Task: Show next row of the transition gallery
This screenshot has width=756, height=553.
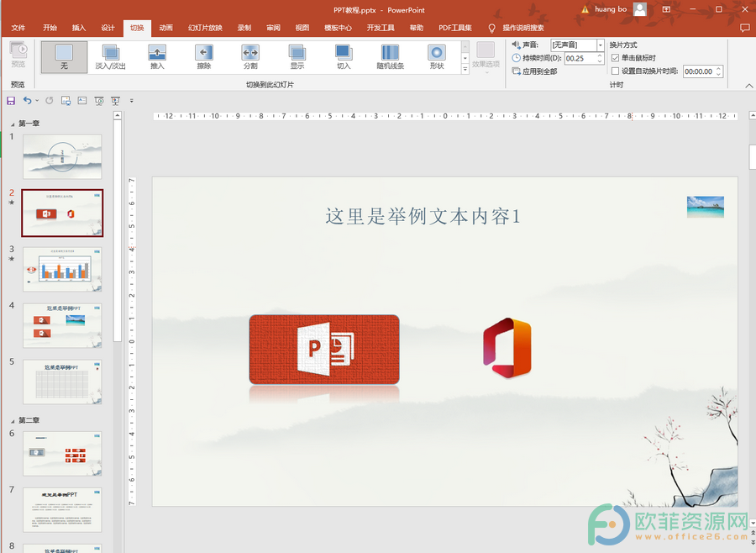Action: tap(465, 58)
